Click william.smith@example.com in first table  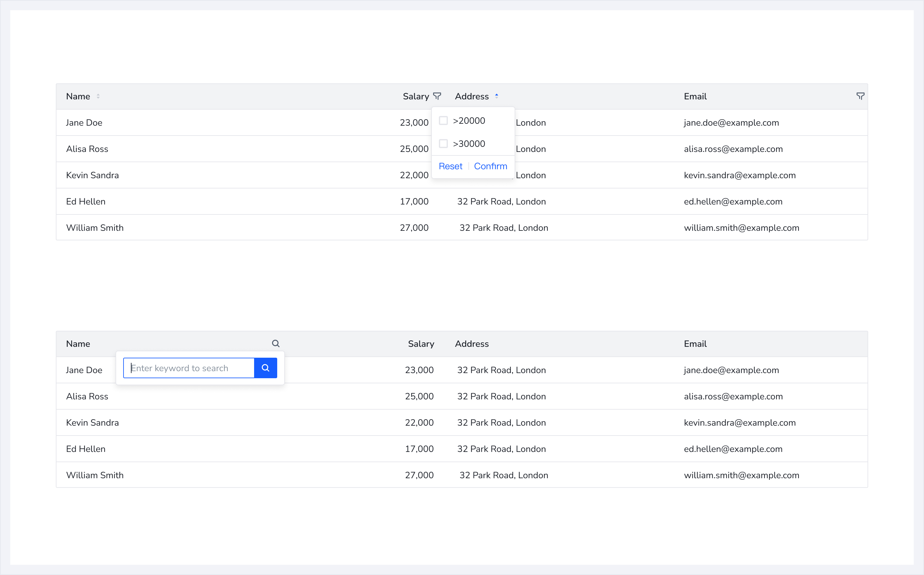pyautogui.click(x=741, y=228)
